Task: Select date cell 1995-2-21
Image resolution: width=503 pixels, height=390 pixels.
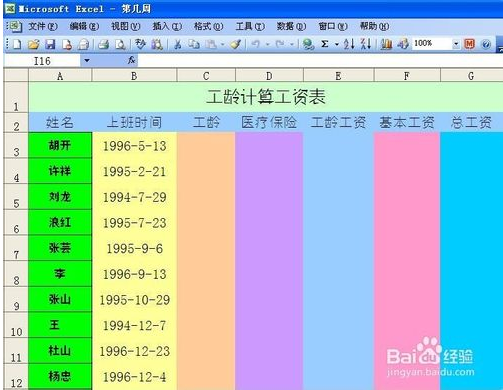Action: pos(134,171)
